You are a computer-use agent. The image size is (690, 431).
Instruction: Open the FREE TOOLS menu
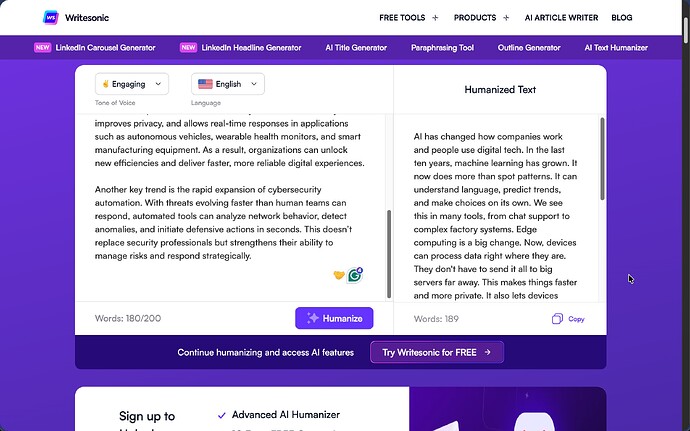402,18
